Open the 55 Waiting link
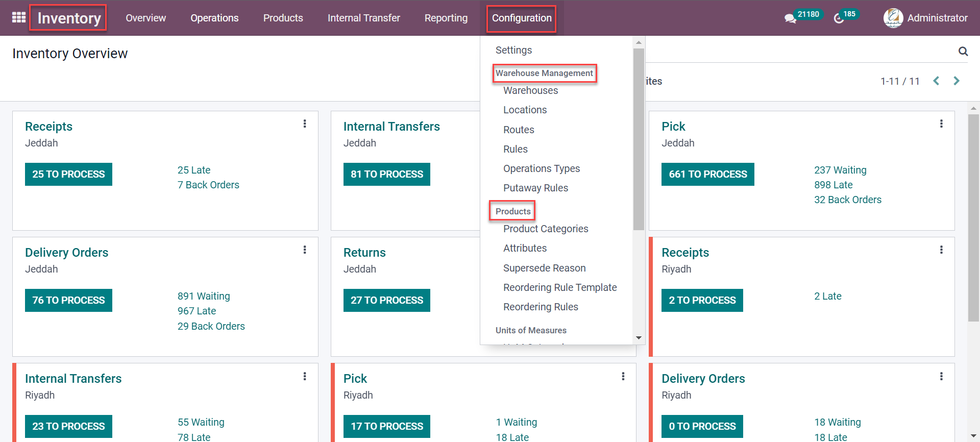Viewport: 980px width, 442px height. [201, 422]
